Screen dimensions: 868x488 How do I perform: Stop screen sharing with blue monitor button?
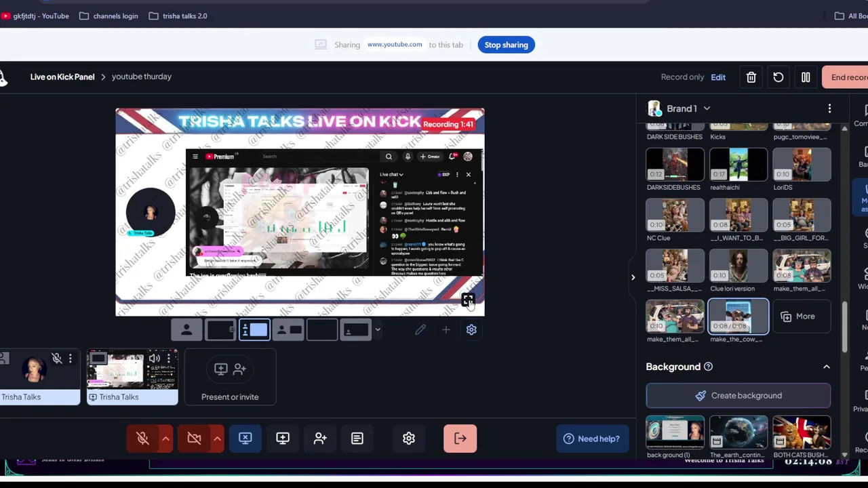pos(245,439)
